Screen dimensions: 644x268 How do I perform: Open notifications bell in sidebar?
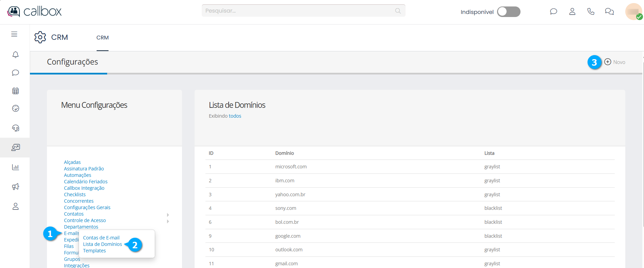[15, 55]
